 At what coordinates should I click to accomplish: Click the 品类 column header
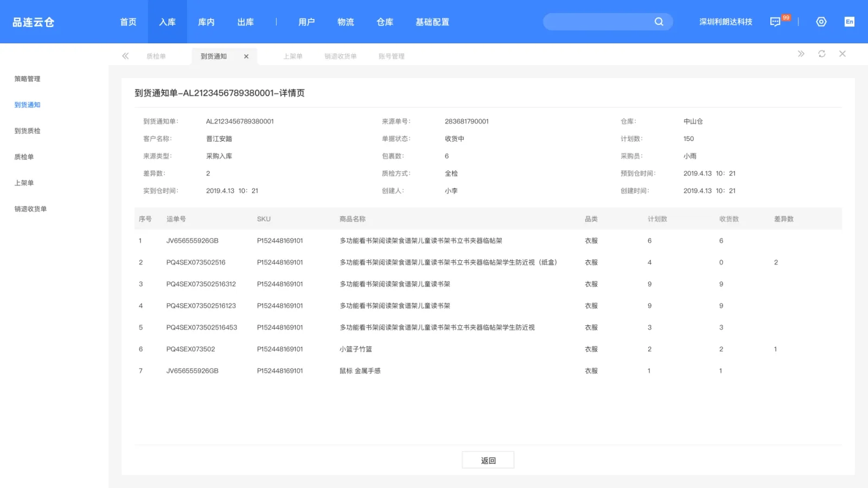(591, 219)
